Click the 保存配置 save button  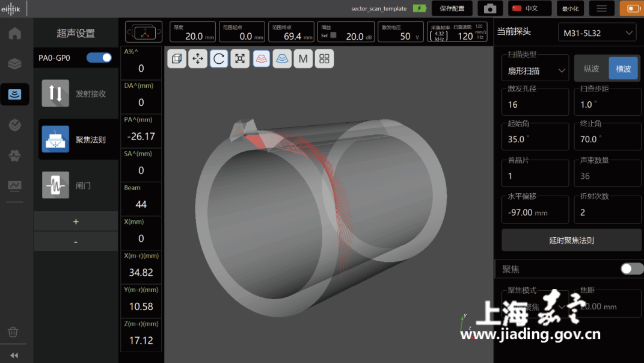(452, 8)
